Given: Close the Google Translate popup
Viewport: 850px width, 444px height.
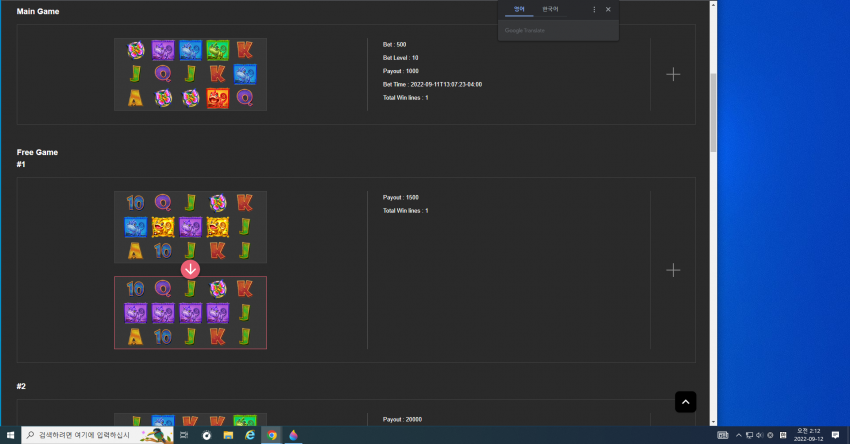Looking at the screenshot, I should tap(608, 9).
